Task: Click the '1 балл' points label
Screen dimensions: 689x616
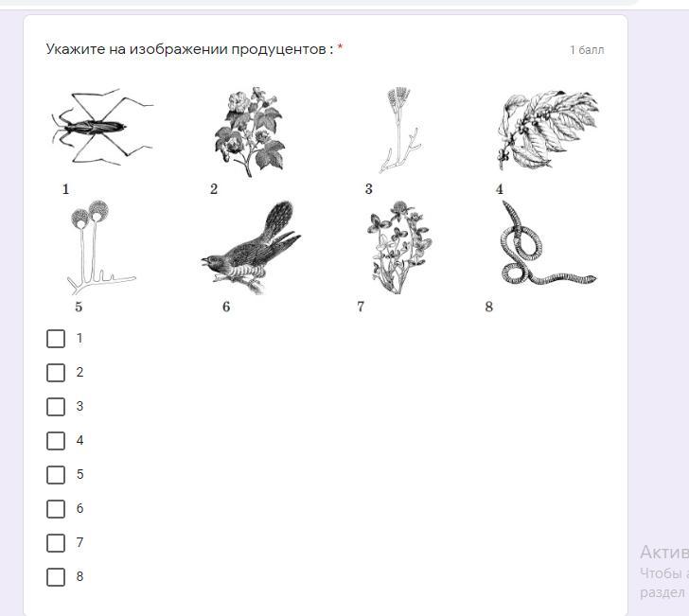Action: point(587,50)
